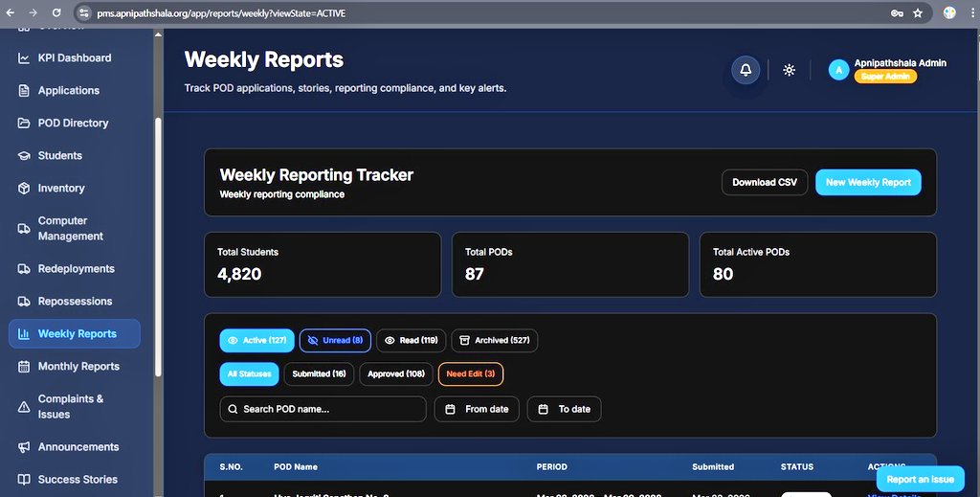
Task: Click the STATUS column header
Action: tap(797, 467)
